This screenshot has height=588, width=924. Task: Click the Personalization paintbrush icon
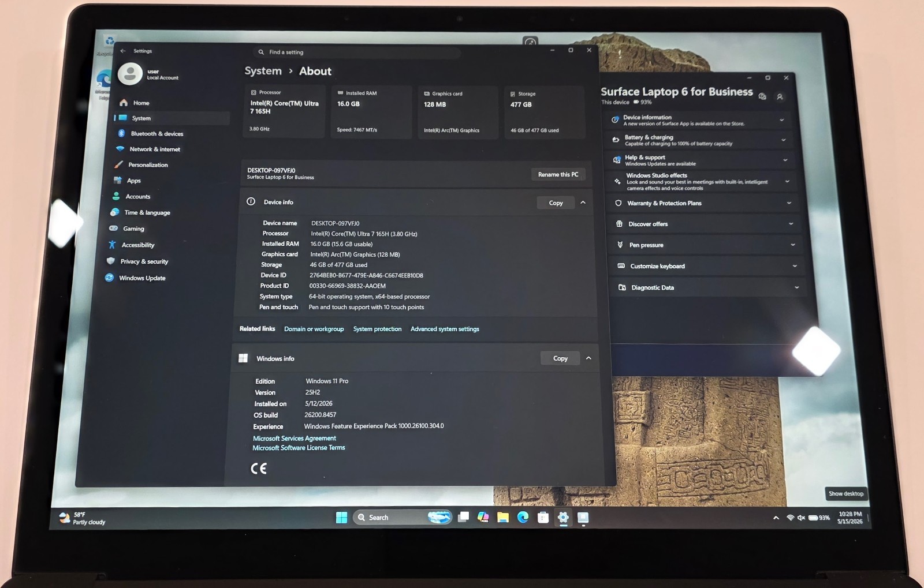pos(118,164)
